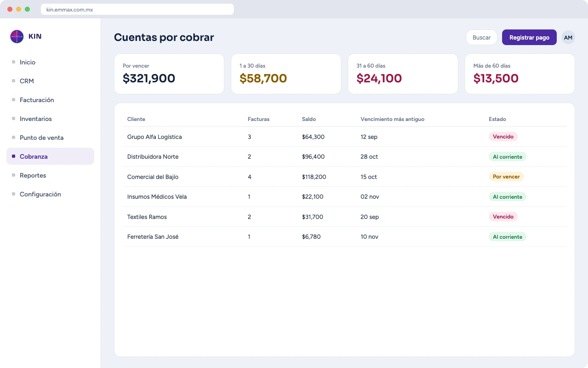Click the $118,200 saldo value
This screenshot has height=368, width=588.
(x=314, y=177)
